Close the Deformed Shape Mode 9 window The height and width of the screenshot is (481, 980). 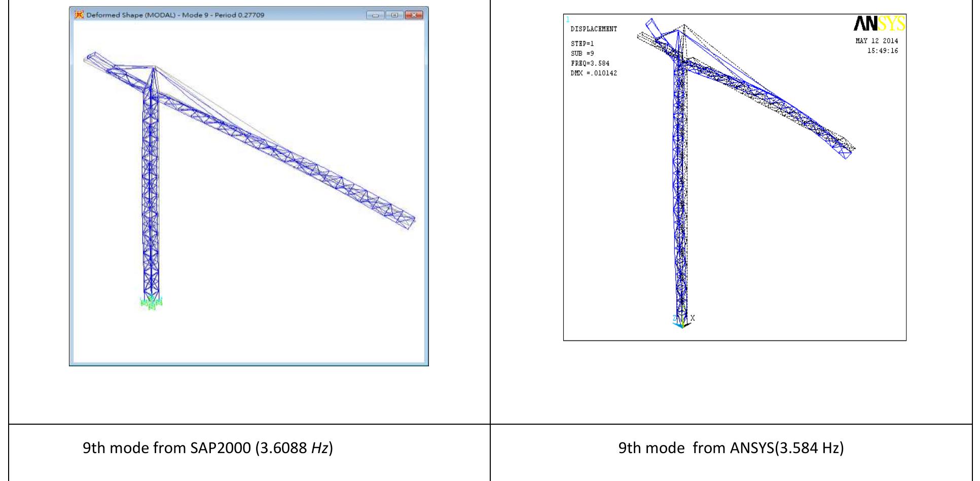414,15
